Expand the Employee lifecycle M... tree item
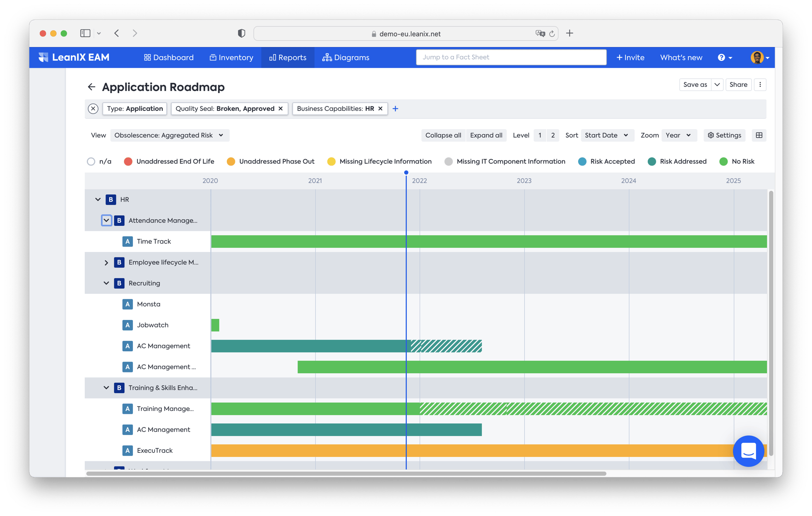 106,262
